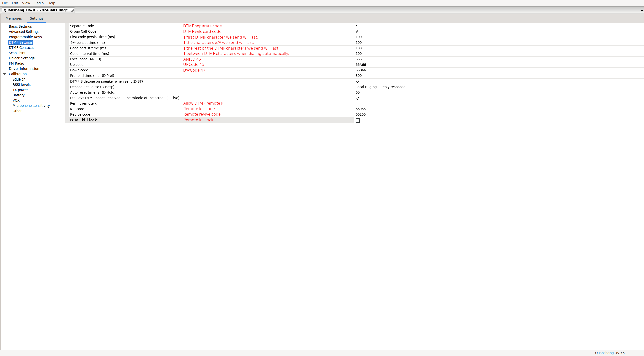Screen dimensions: 644x356
Task: Click Pre-load time value 300
Action: (x=359, y=76)
